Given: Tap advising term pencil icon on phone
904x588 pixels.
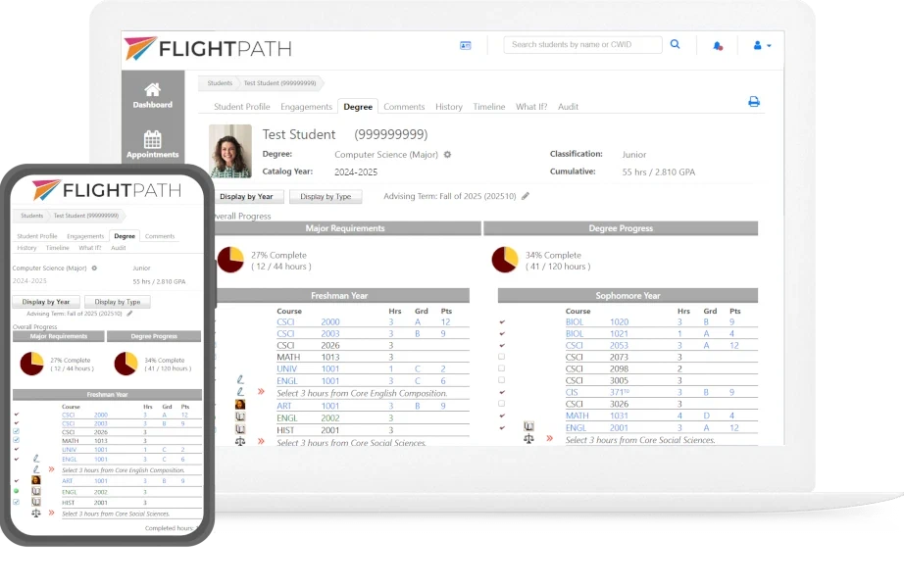Looking at the screenshot, I should 129,314.
